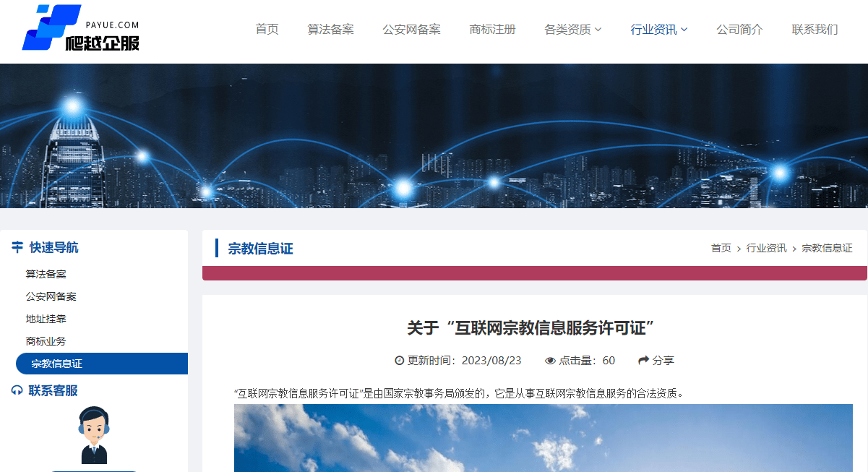
Task: Select 商标注册 in the top navigation
Action: click(x=492, y=30)
